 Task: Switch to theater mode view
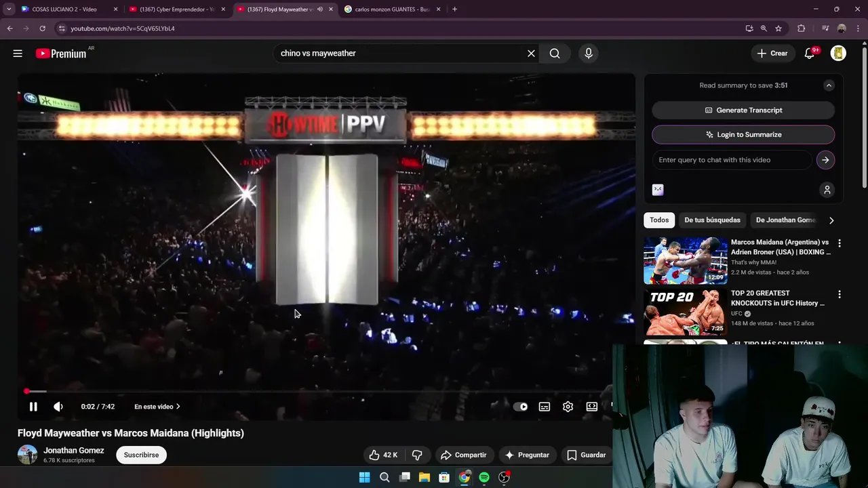coord(592,407)
